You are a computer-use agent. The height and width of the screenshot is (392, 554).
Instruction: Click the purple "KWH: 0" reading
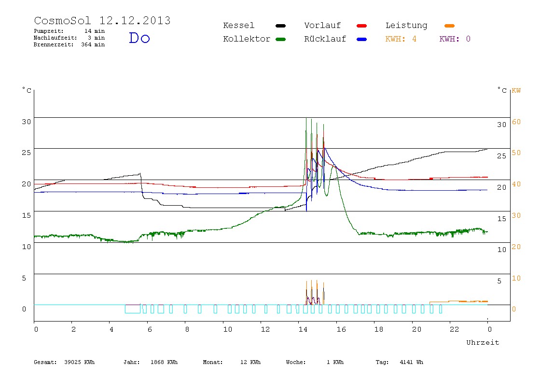pos(455,39)
